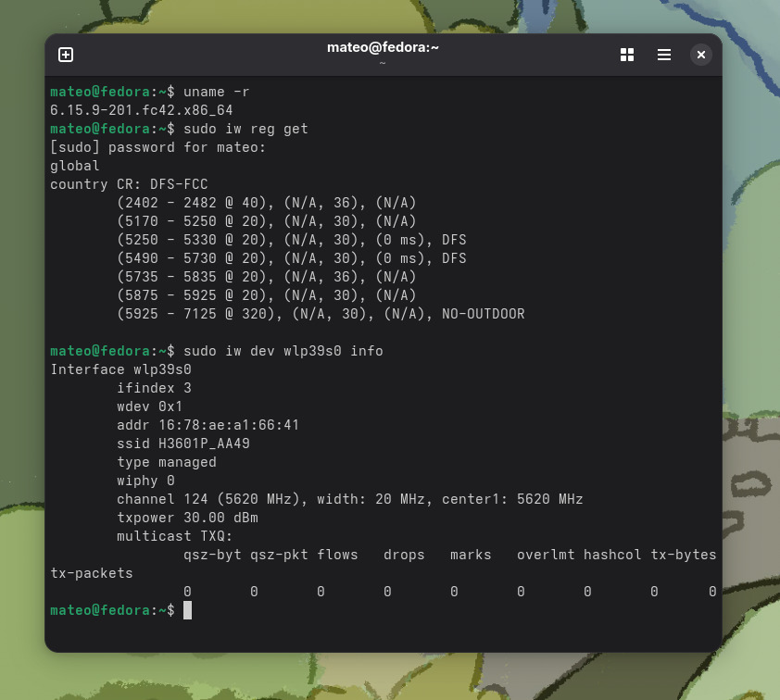This screenshot has height=700, width=780.
Task: Click the 'type managed' line
Action: point(167,462)
